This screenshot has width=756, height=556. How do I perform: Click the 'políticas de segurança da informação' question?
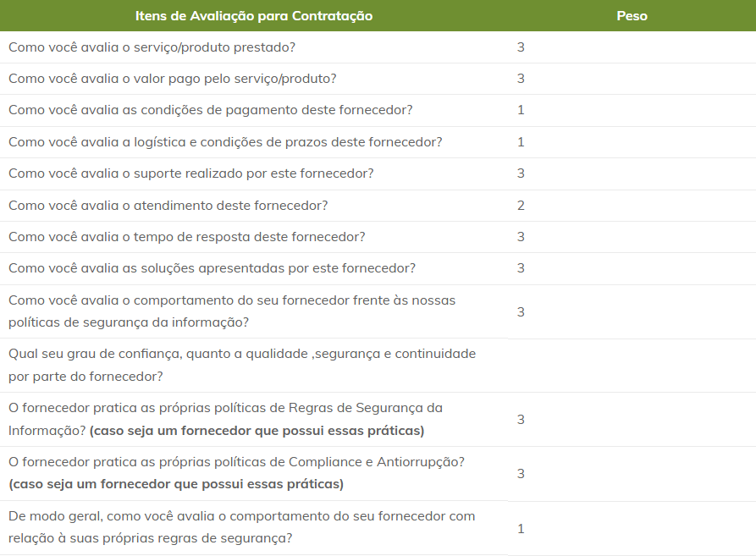click(x=233, y=311)
